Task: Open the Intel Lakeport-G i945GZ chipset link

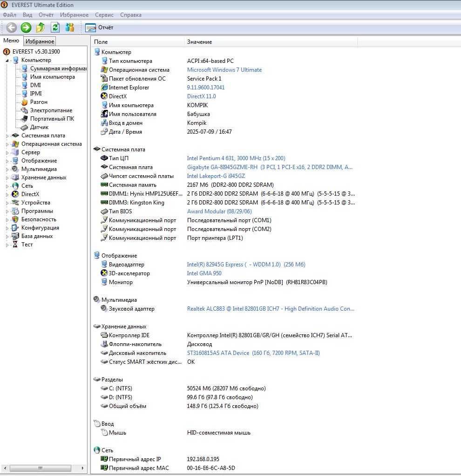Action: pyautogui.click(x=216, y=176)
